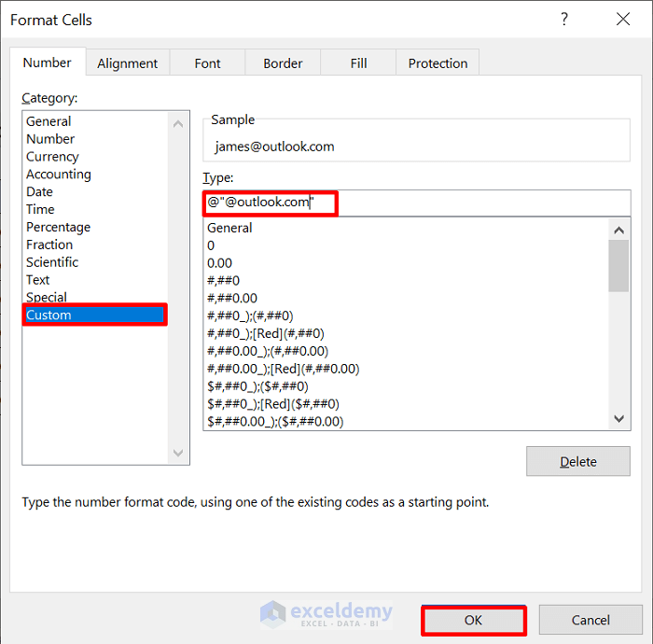Open the Font tab

pos(207,63)
